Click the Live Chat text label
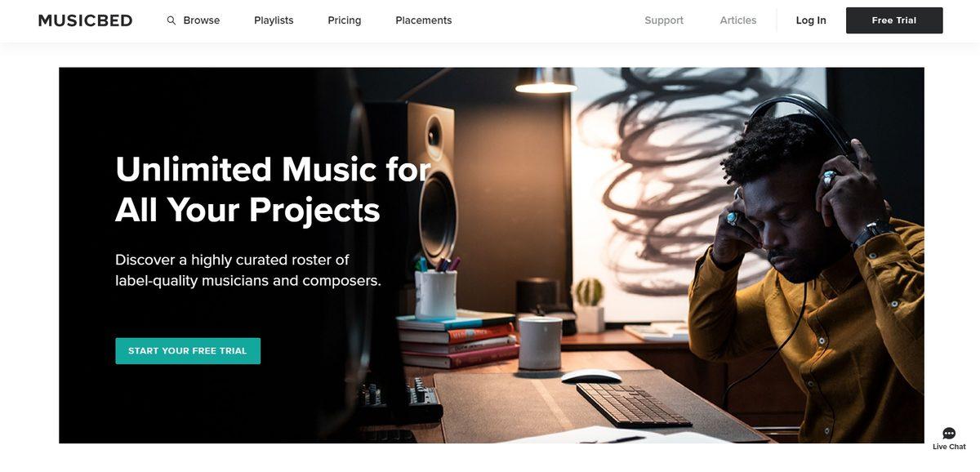 click(949, 447)
